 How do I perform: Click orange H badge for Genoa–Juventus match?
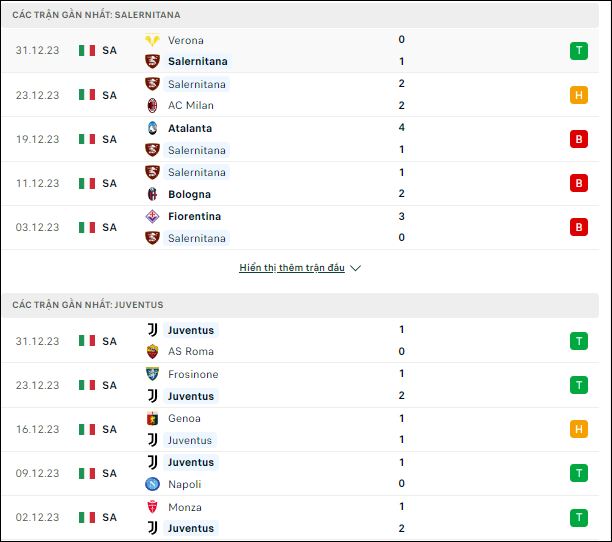[x=579, y=429]
